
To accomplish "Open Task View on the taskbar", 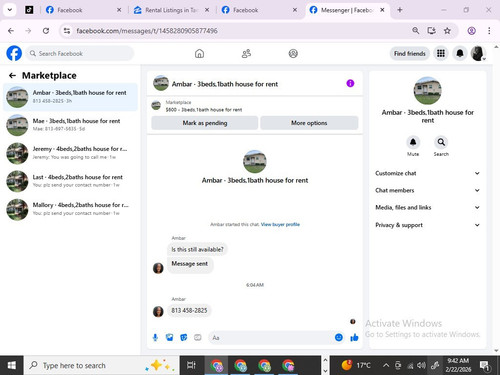I will [191, 365].
